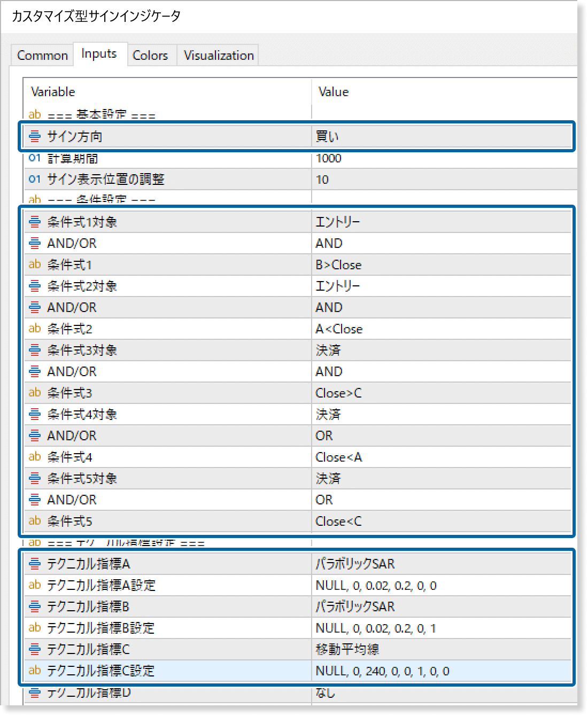588x716 pixels.
Task: Click the ab icon beside 条件式5
Action: pyautogui.click(x=34, y=521)
